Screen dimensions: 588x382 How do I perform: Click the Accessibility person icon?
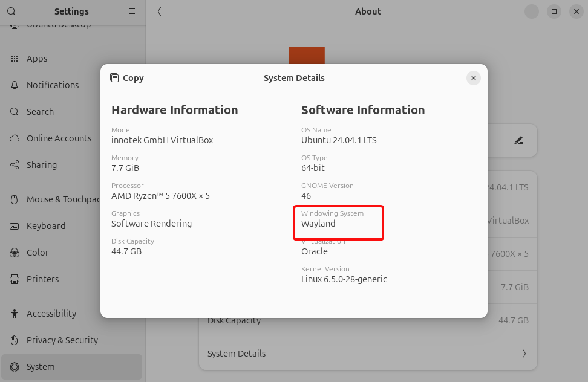click(x=15, y=314)
